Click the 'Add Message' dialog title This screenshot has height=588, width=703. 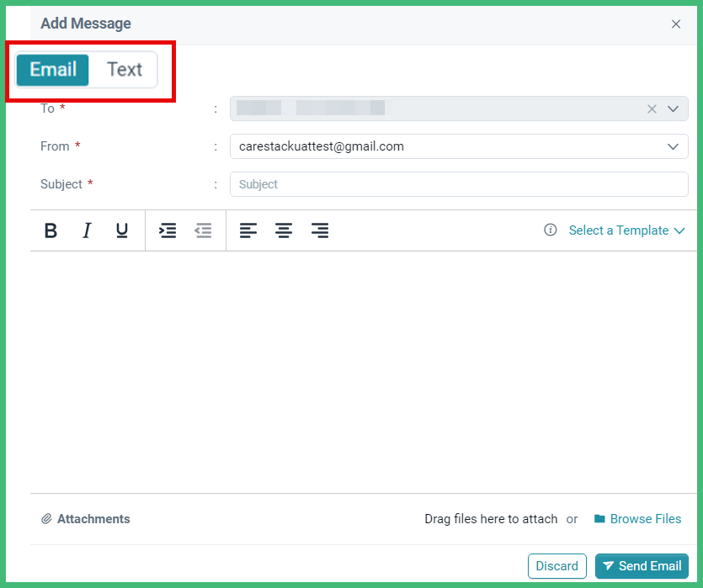[x=86, y=24]
